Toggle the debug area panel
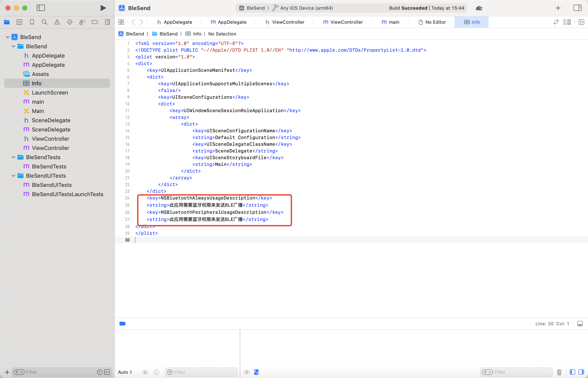Screen dimensions: 588x378 [x=580, y=324]
